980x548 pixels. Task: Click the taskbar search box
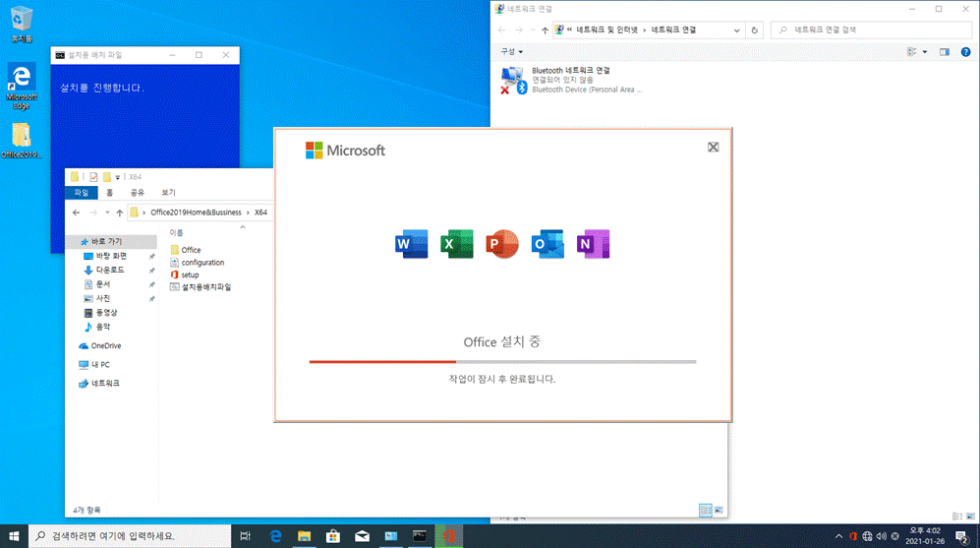click(130, 536)
